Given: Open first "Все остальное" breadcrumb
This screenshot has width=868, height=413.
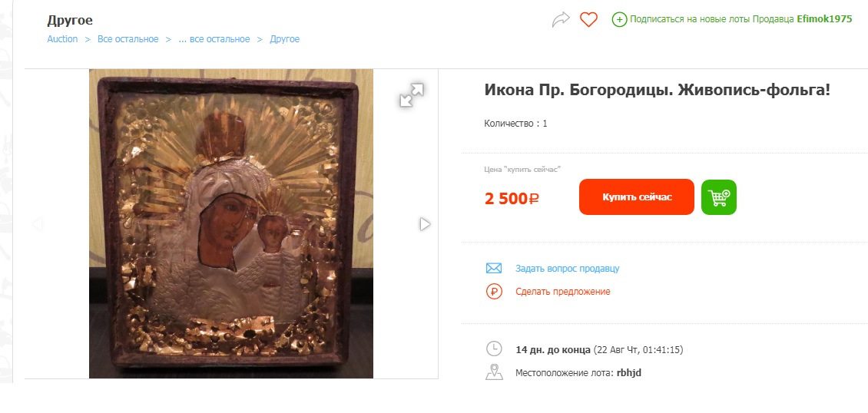Looking at the screenshot, I should tap(128, 39).
